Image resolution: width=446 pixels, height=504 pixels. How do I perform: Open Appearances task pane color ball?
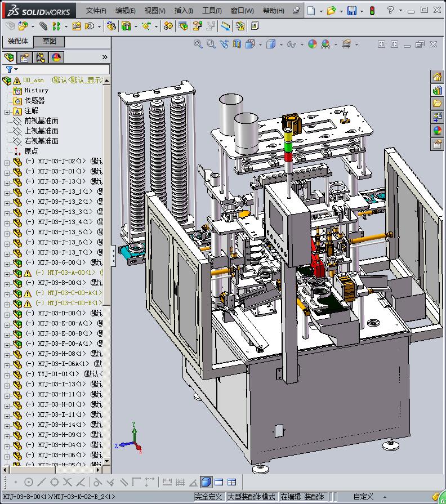[x=438, y=131]
